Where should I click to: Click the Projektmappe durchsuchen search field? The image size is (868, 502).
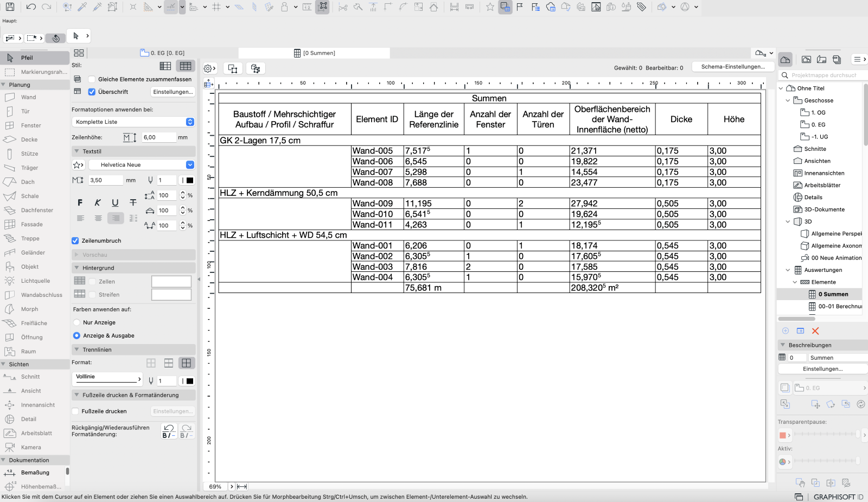pos(822,75)
